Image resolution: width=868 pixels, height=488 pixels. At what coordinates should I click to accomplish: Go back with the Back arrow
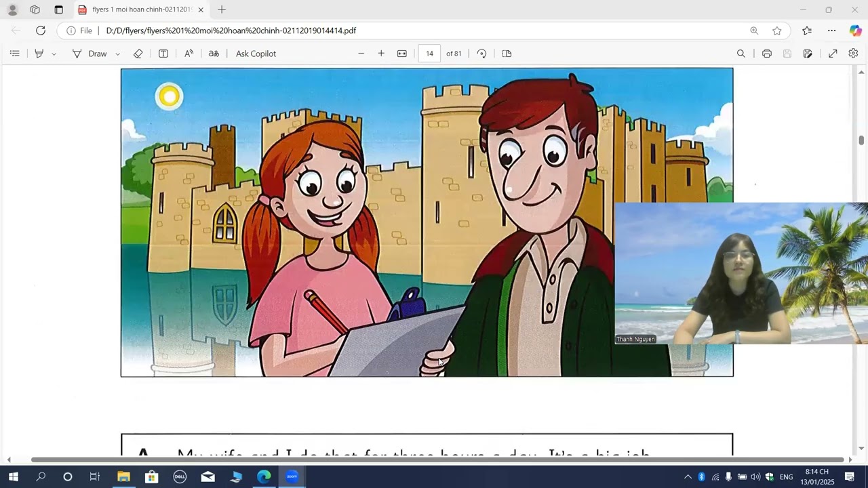pos(16,30)
